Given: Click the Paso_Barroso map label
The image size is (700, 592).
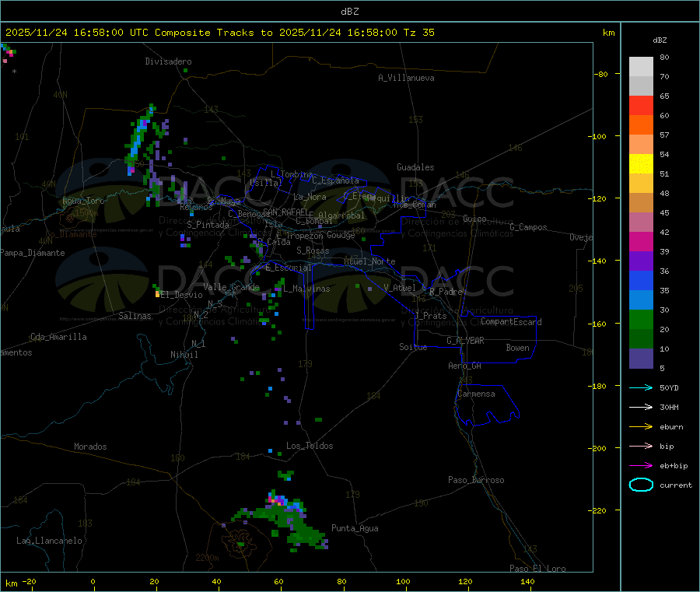Looking at the screenshot, I should tap(476, 480).
